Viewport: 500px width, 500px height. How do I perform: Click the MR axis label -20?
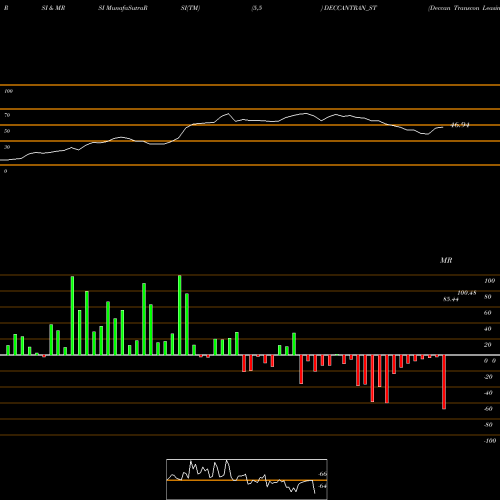488,377
